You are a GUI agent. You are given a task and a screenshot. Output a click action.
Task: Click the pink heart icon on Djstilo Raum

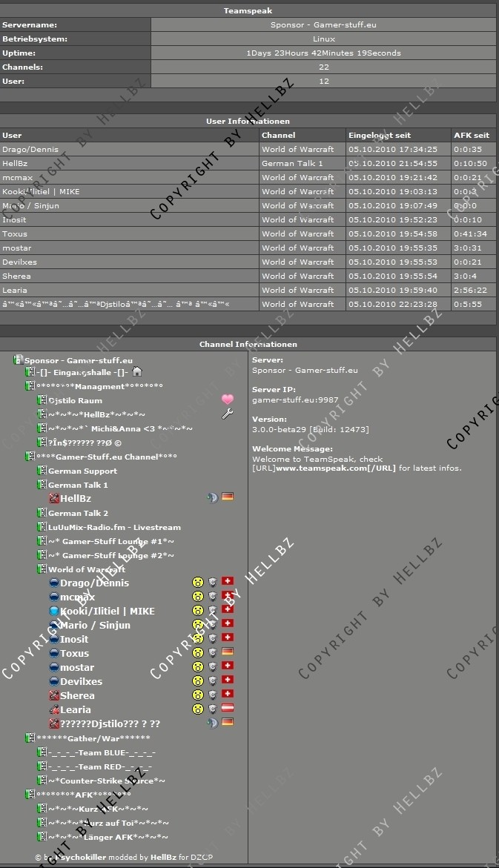coord(228,400)
